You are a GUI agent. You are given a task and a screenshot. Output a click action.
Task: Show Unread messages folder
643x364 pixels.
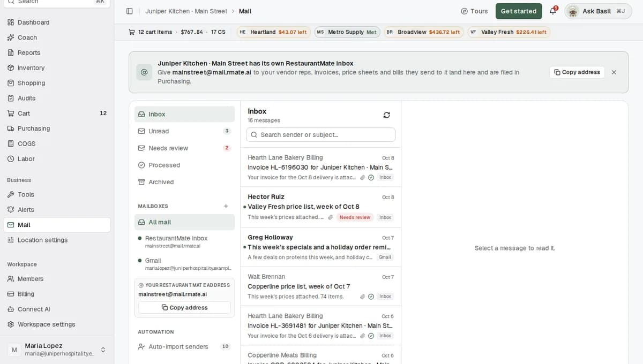click(184, 131)
